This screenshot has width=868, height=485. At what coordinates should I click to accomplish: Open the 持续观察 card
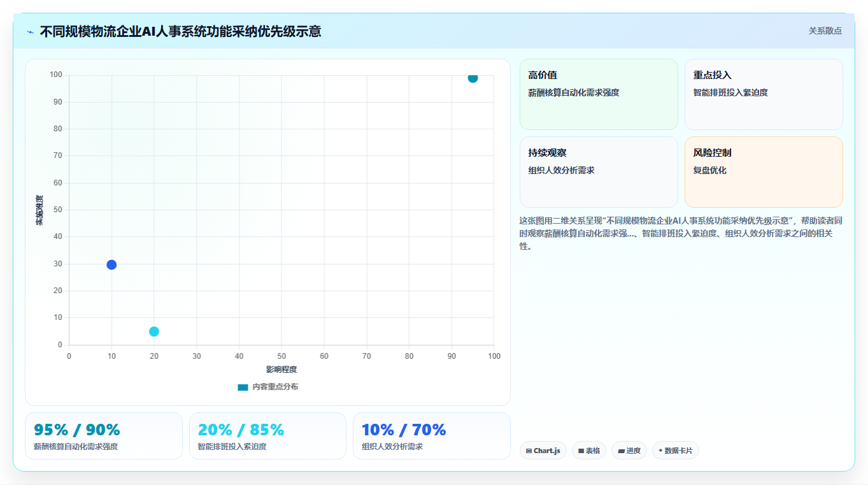(599, 172)
